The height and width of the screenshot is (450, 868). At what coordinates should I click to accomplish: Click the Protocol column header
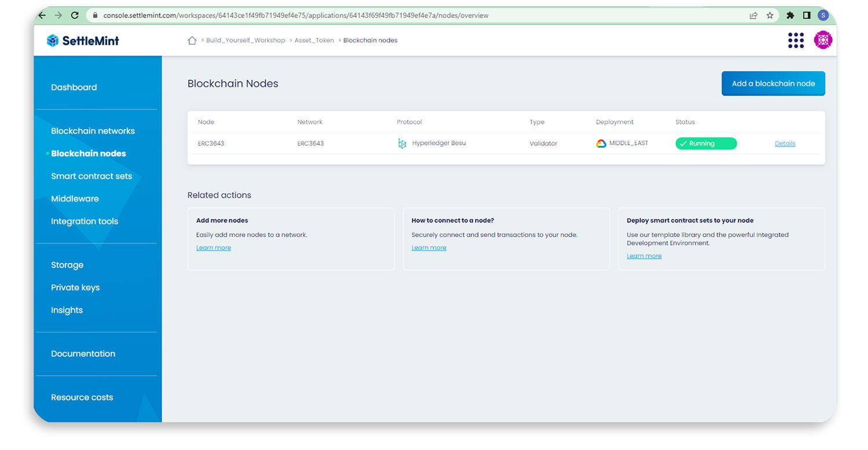click(409, 122)
